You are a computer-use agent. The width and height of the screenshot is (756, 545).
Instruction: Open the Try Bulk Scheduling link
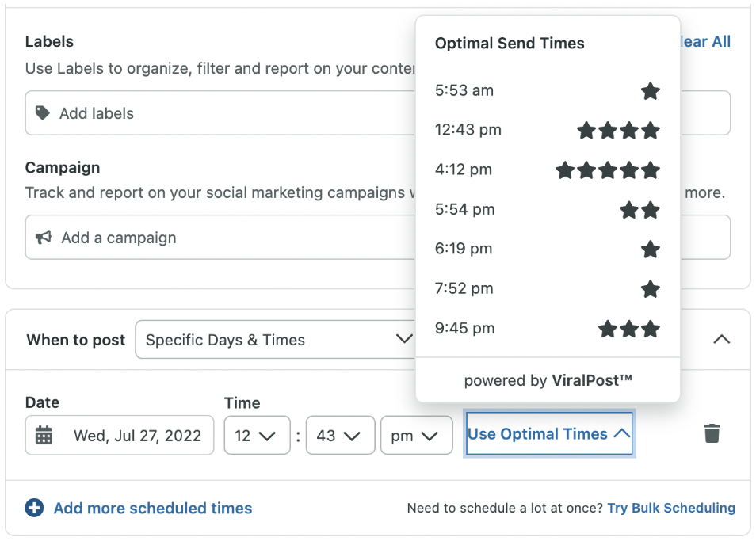click(x=671, y=508)
